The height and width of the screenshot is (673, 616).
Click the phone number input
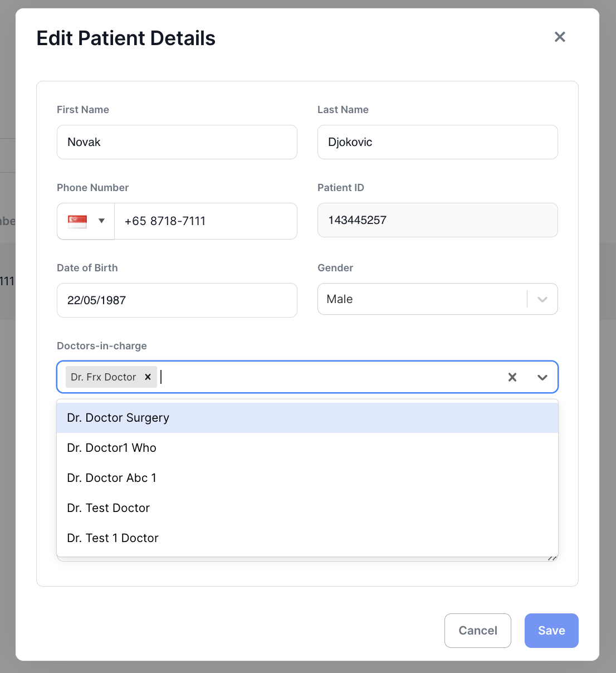coord(206,221)
